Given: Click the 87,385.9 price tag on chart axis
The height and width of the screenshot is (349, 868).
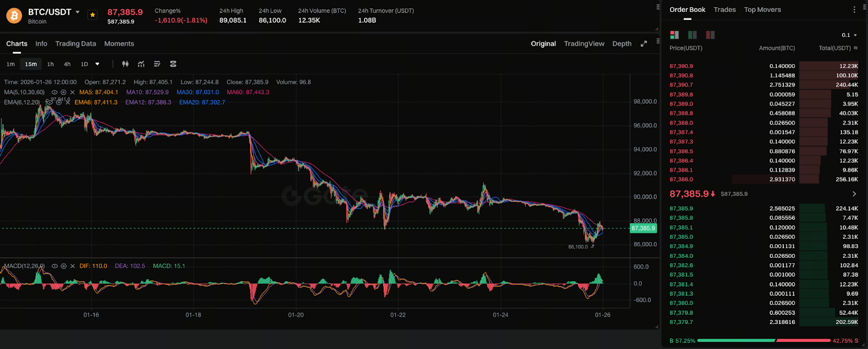Looking at the screenshot, I should click(643, 229).
